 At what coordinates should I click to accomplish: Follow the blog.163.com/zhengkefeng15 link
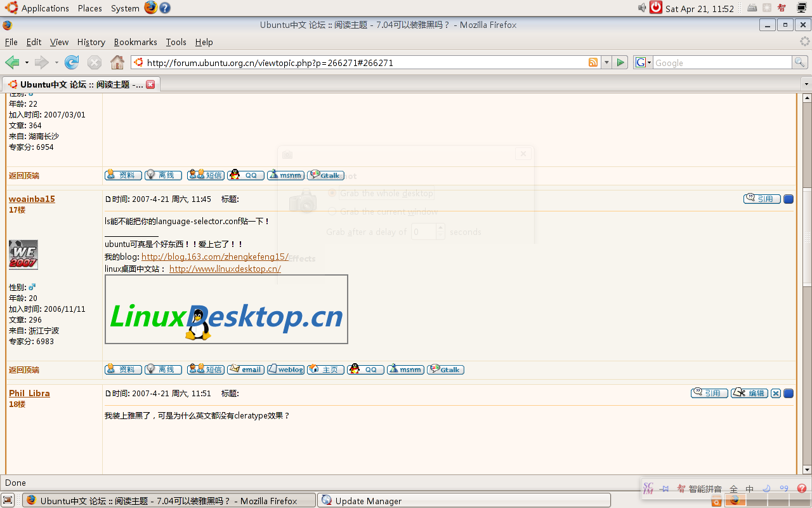(x=215, y=257)
